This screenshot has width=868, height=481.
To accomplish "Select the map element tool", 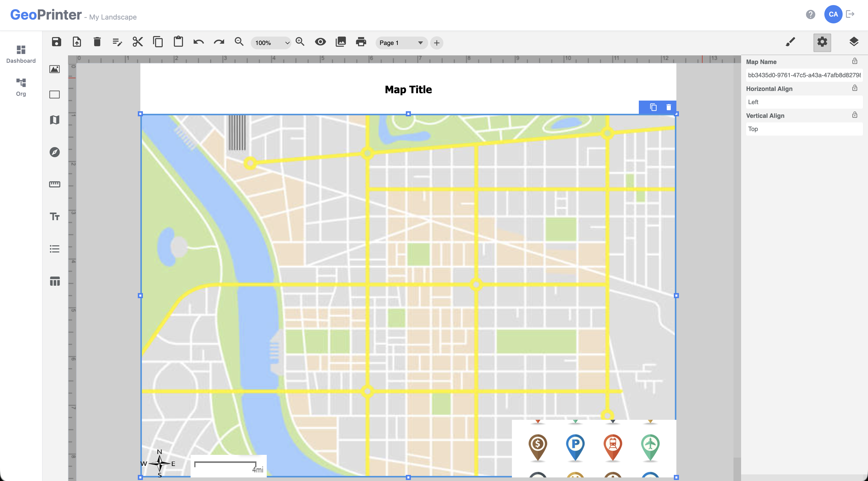I will [x=55, y=120].
